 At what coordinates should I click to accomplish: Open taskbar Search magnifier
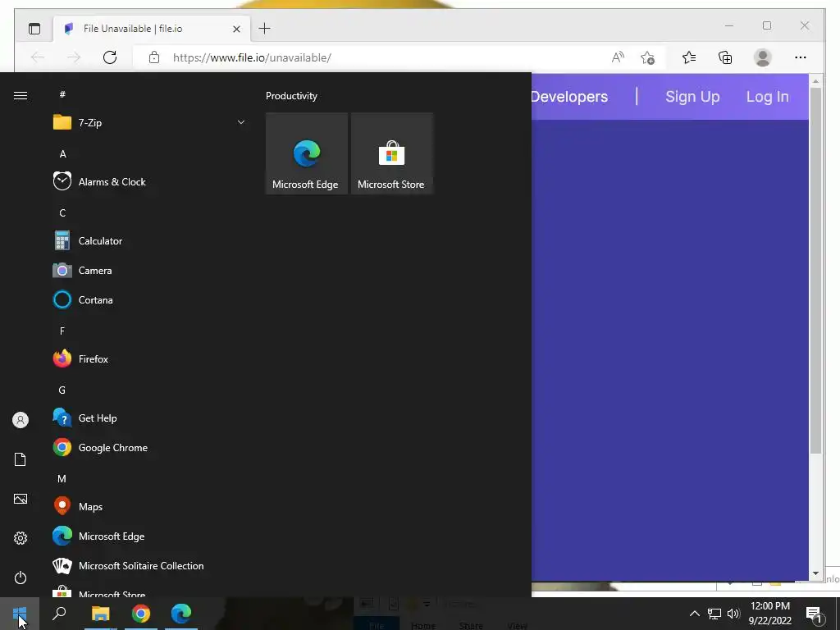click(x=59, y=614)
